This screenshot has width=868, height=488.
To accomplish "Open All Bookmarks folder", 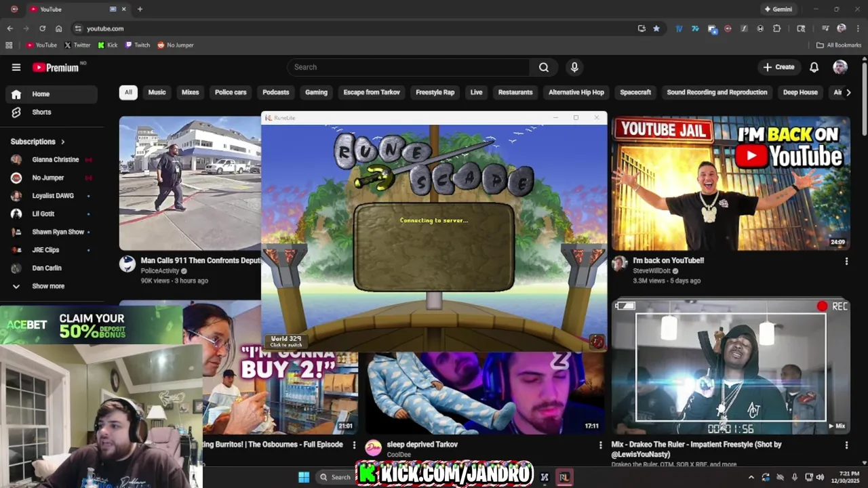I will click(839, 45).
